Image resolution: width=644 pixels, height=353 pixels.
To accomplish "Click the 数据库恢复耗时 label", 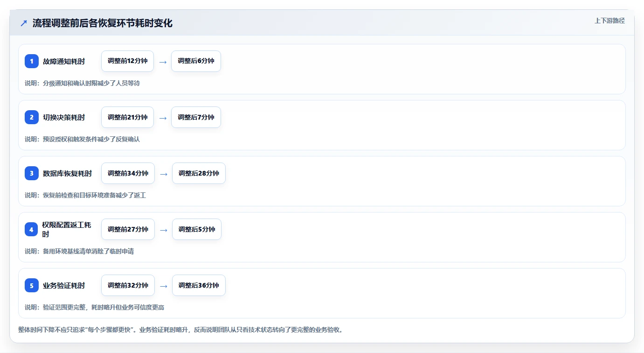I will [68, 173].
